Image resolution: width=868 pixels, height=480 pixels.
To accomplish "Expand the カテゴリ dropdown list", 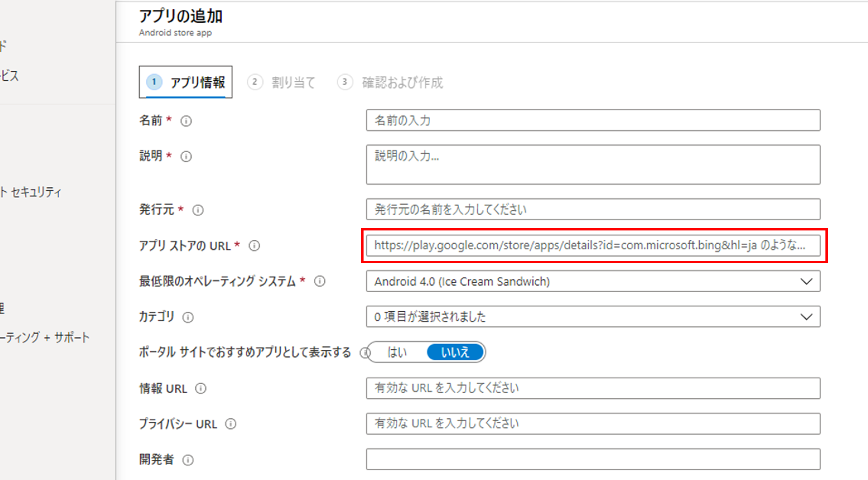I will pos(593,317).
